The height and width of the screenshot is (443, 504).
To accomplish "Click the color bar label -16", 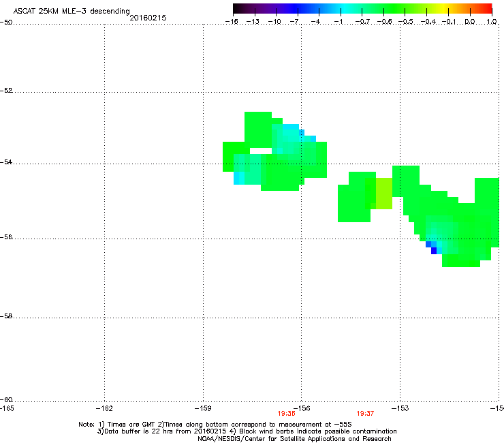I will click(x=232, y=22).
